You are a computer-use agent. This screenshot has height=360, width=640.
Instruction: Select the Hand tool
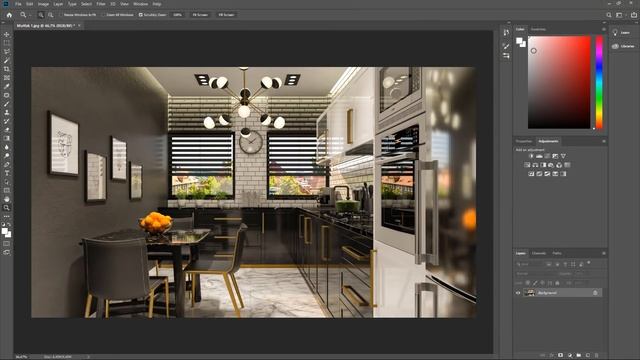click(x=7, y=199)
